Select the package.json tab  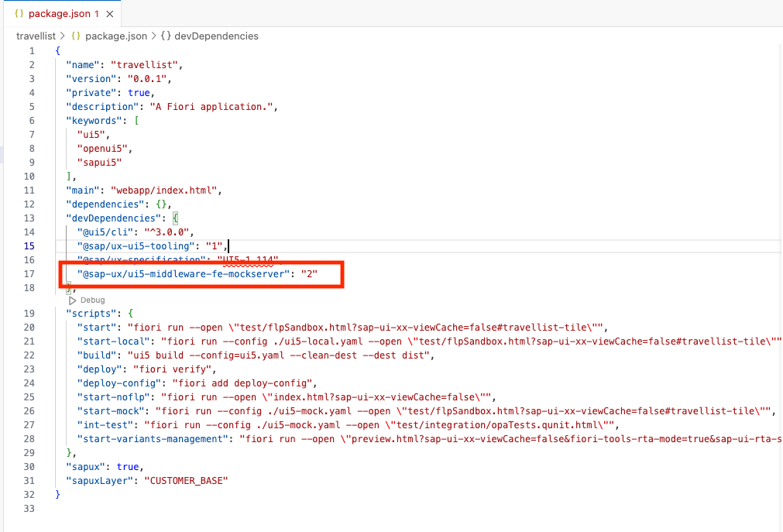pyautogui.click(x=61, y=13)
